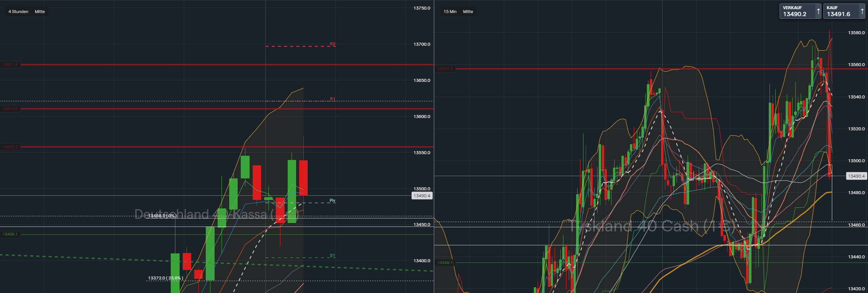Image resolution: width=868 pixels, height=293 pixels.
Task: Click the 13600.0 price axis label
Action: pyautogui.click(x=422, y=117)
